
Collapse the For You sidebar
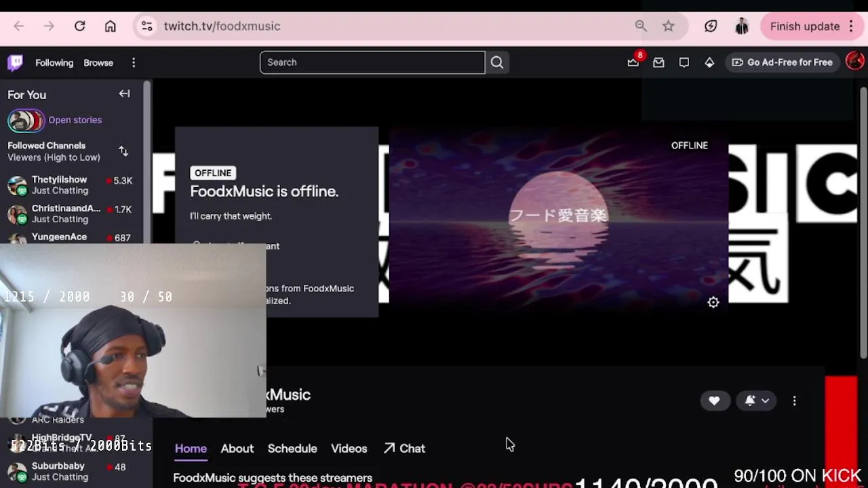pos(124,94)
